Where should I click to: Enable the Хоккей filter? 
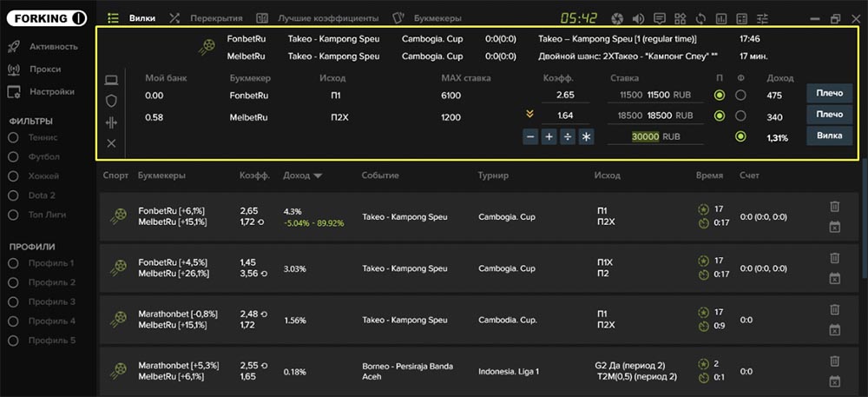click(x=14, y=176)
